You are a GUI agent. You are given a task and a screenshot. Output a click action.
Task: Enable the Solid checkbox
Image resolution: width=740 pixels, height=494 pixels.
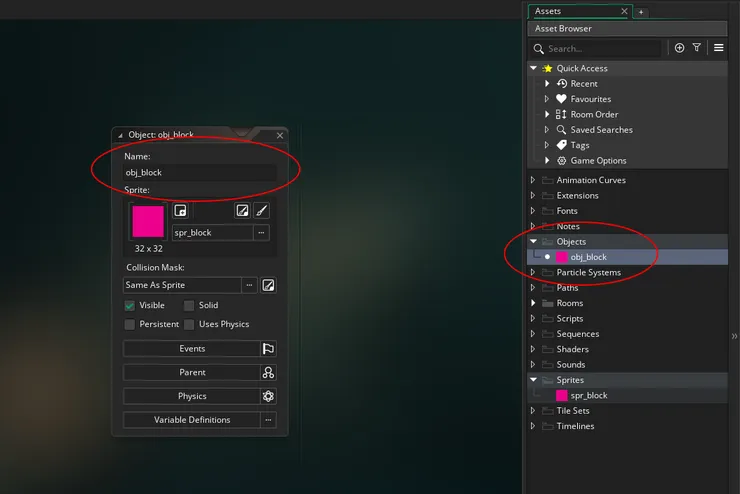pos(189,306)
